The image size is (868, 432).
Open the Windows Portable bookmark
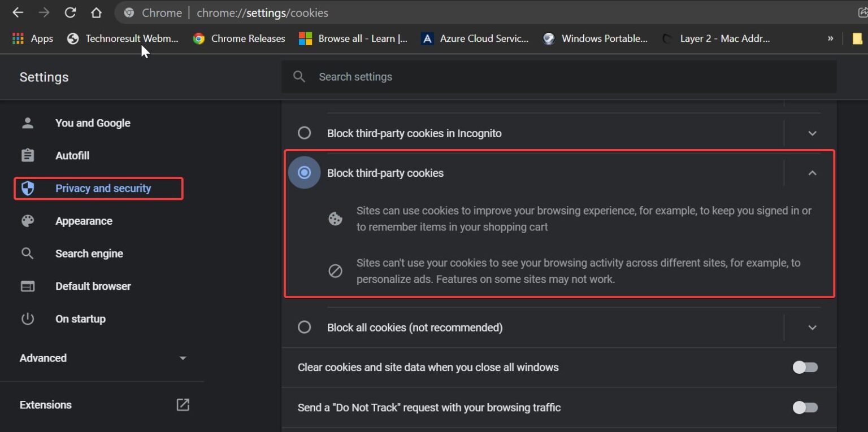(x=594, y=38)
